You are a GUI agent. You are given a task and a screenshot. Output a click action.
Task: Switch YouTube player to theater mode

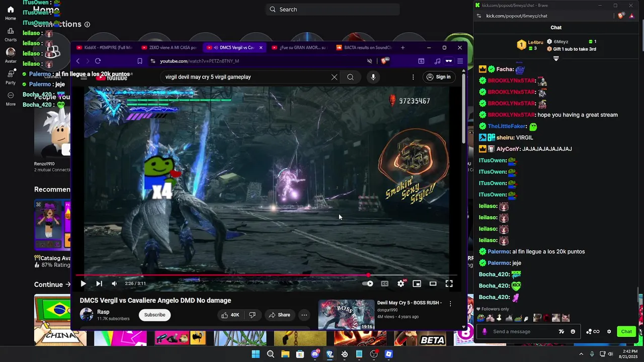tap(433, 284)
